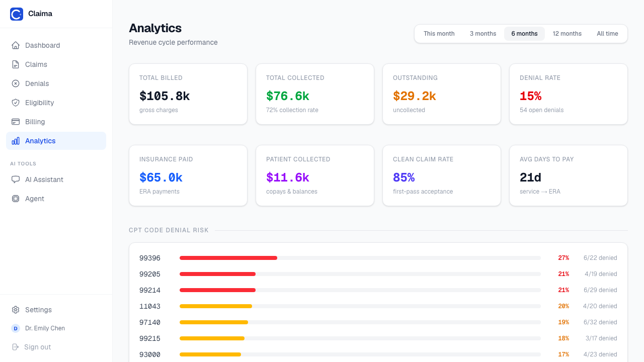This screenshot has height=362, width=644.
Task: Open Billing via the credit card icon
Action: [16, 122]
